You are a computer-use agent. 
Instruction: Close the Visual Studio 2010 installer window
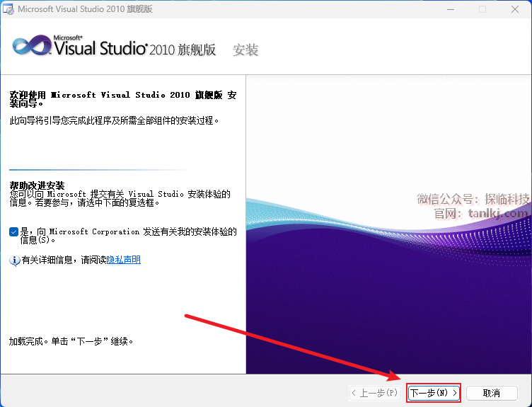pos(515,9)
